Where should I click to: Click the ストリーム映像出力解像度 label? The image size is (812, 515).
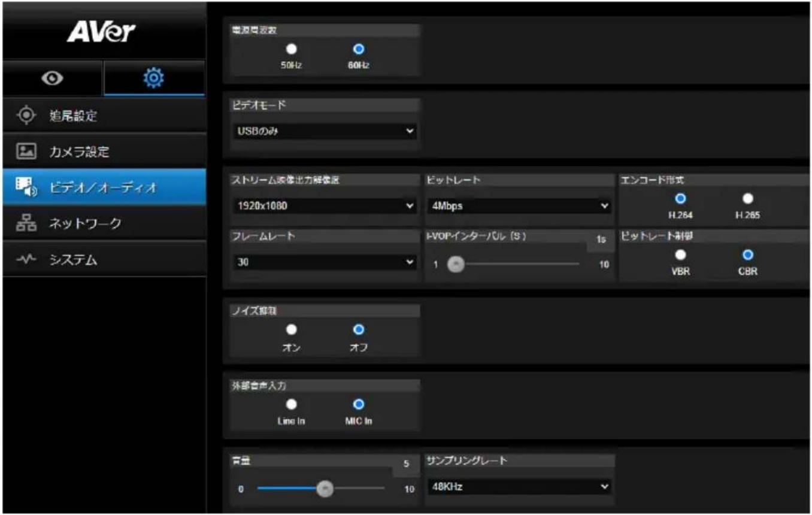click(286, 180)
